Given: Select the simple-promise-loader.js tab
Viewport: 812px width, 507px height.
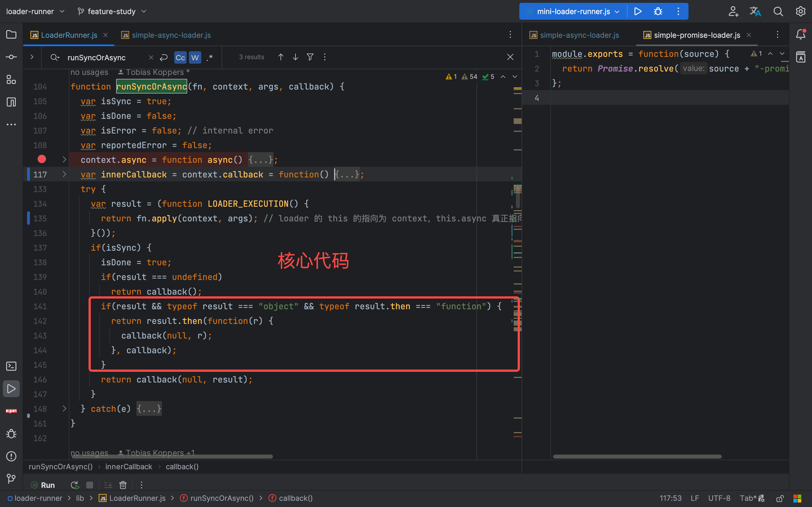Looking at the screenshot, I should pyautogui.click(x=697, y=35).
